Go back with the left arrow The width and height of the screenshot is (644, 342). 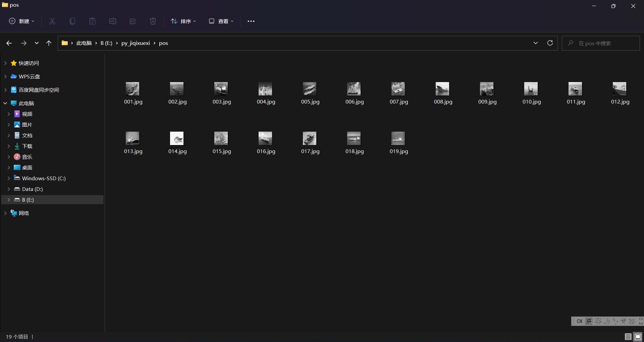pos(9,43)
